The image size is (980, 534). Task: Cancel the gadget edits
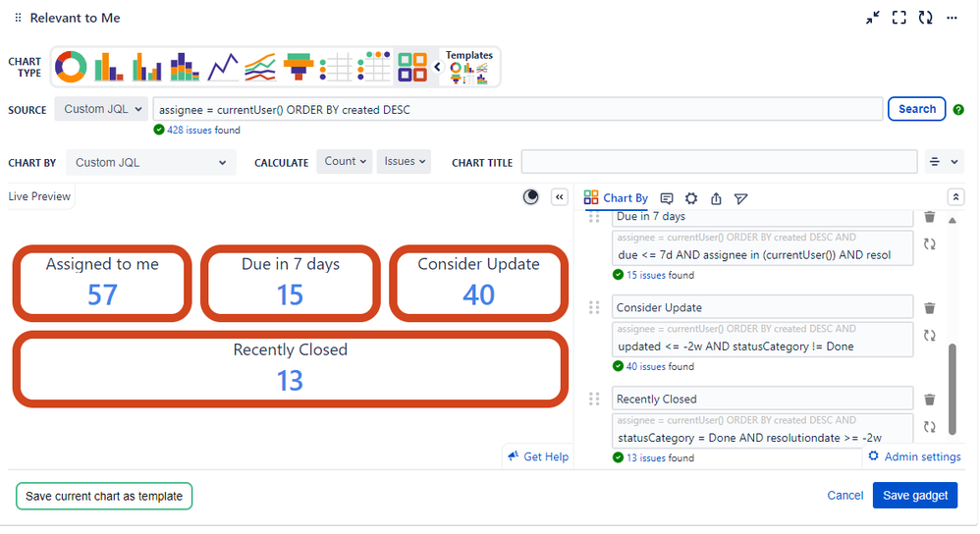click(844, 496)
